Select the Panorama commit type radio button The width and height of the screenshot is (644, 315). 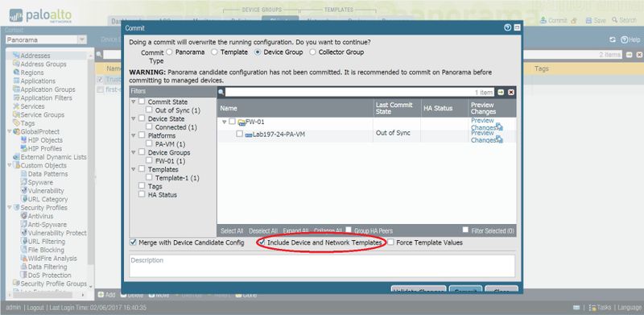pos(169,52)
